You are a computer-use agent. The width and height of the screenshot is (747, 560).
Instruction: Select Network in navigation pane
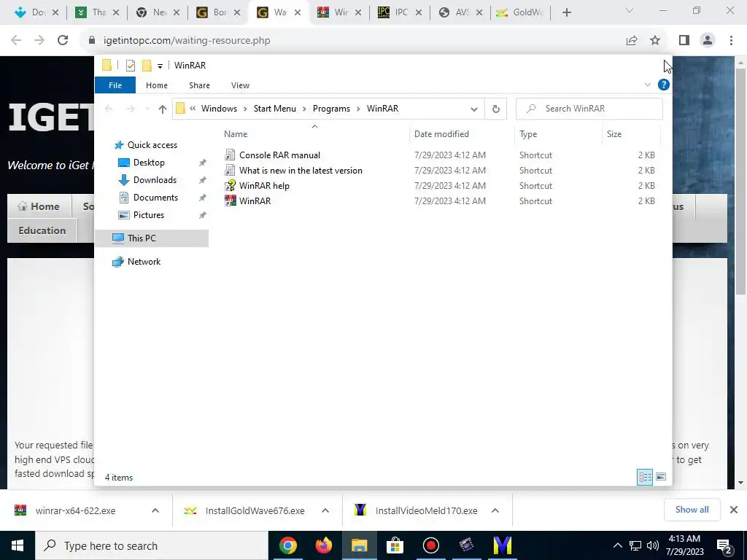pyautogui.click(x=144, y=262)
